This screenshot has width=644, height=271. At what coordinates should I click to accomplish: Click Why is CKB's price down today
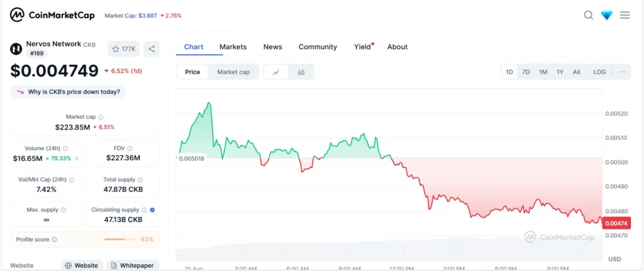[x=68, y=92]
